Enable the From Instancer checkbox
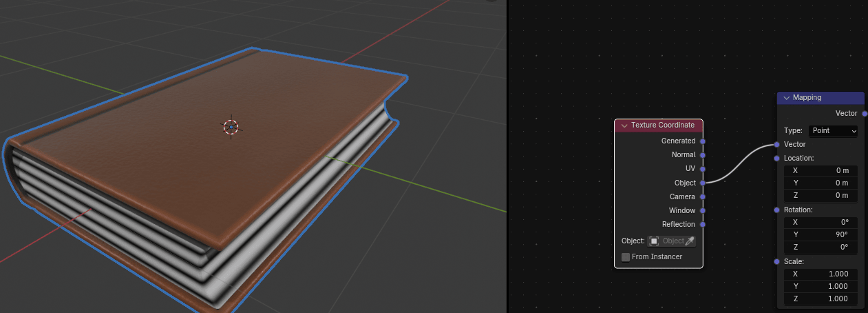This screenshot has width=868, height=313. tap(626, 257)
